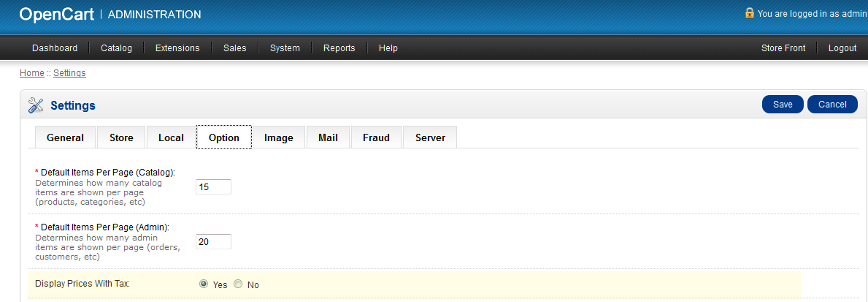Viewport: 868px width, 302px height.
Task: Click the padlock login icon
Action: [x=749, y=13]
